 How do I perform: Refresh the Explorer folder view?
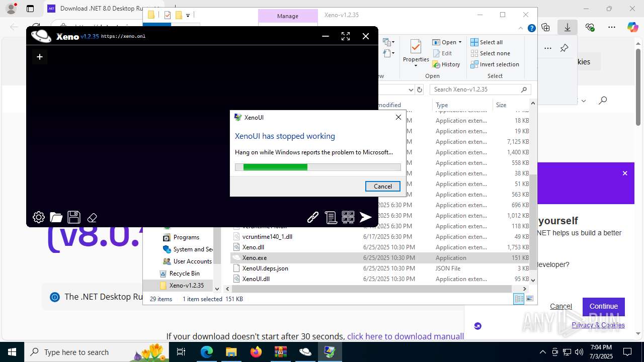(420, 89)
